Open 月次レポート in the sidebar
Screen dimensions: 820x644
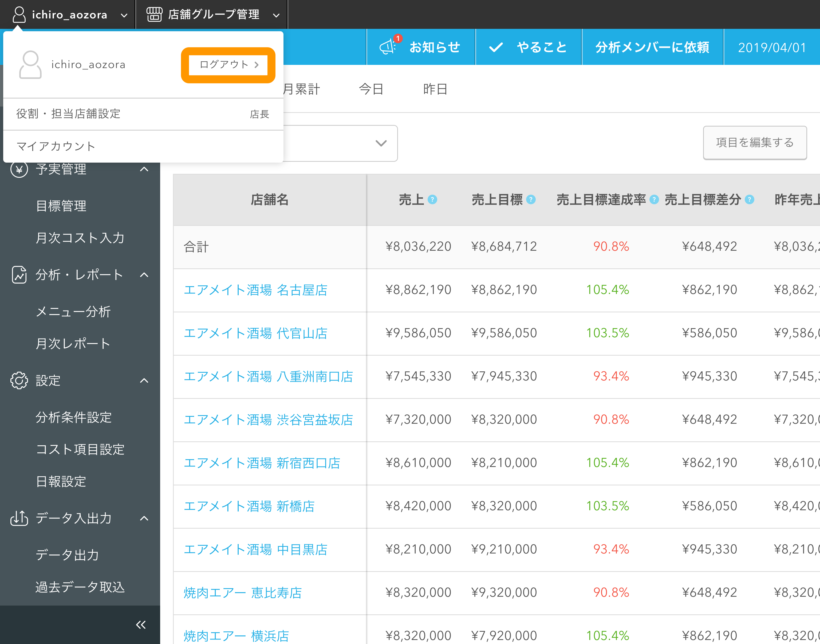[x=73, y=343]
